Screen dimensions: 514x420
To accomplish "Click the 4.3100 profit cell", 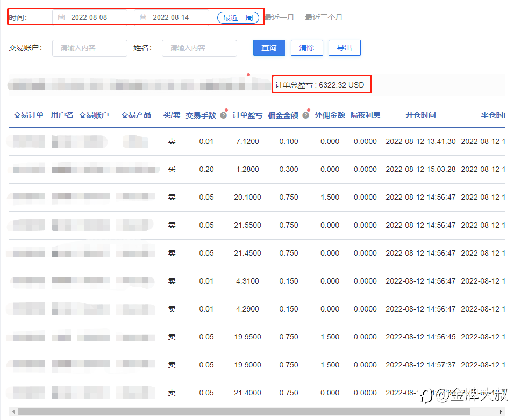I will tap(247, 281).
